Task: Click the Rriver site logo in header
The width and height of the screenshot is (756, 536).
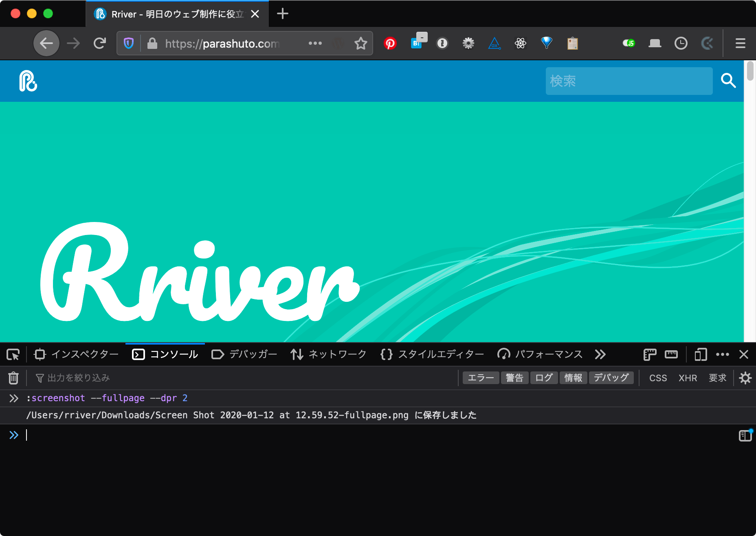Action: pos(28,81)
